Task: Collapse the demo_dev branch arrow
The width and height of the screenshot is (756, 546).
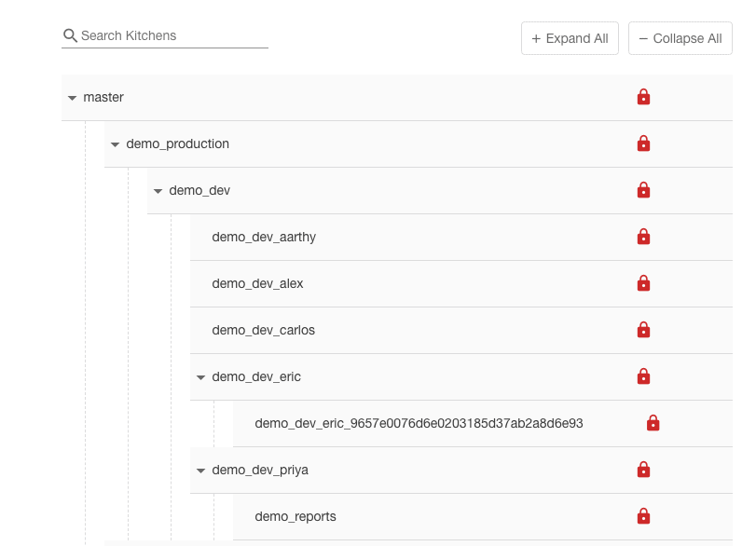Action: click(x=158, y=191)
